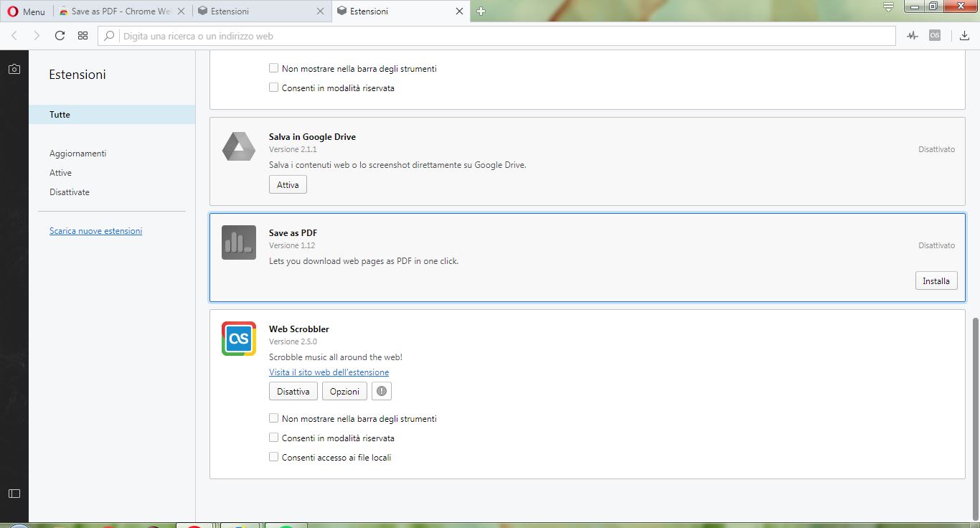Screen dimensions: 980x528
Task: Go back to previous page
Action: click(14, 36)
